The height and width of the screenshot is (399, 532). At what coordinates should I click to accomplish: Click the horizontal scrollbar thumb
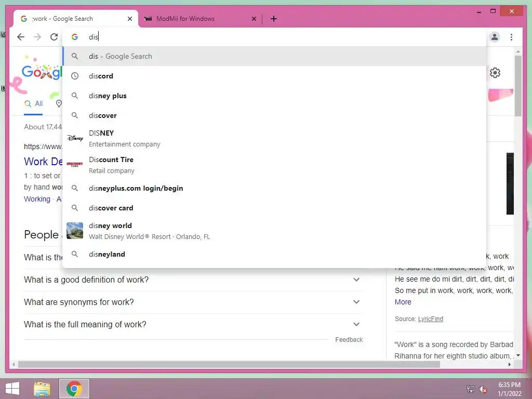(229, 364)
